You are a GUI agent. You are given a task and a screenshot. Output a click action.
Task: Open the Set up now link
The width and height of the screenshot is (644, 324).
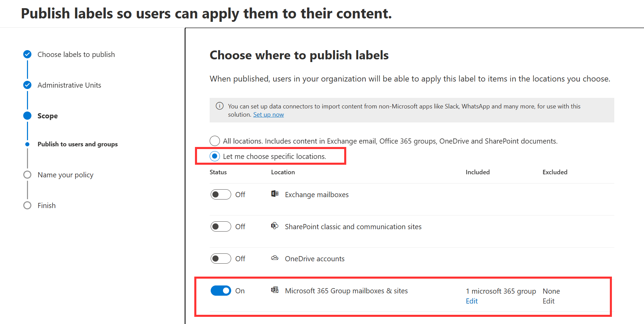(x=268, y=114)
